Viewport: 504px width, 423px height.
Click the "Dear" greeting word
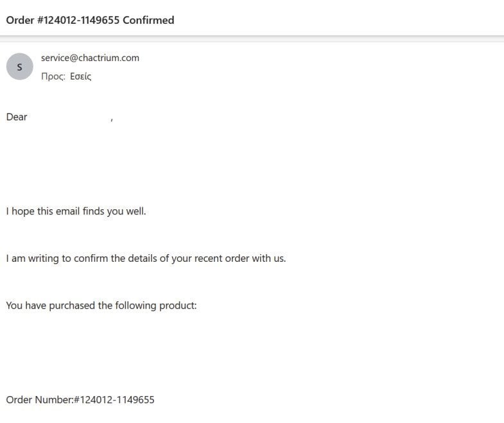point(17,117)
